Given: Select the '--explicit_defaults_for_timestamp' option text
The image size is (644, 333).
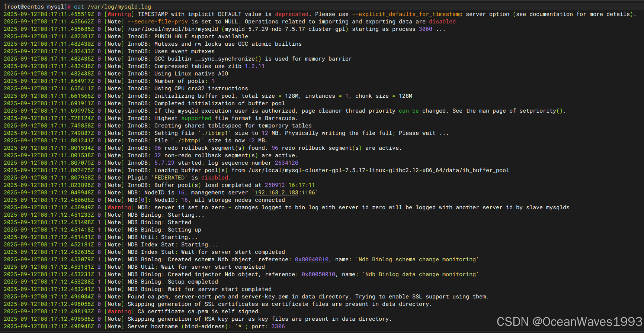Looking at the screenshot, I should click(x=407, y=14).
